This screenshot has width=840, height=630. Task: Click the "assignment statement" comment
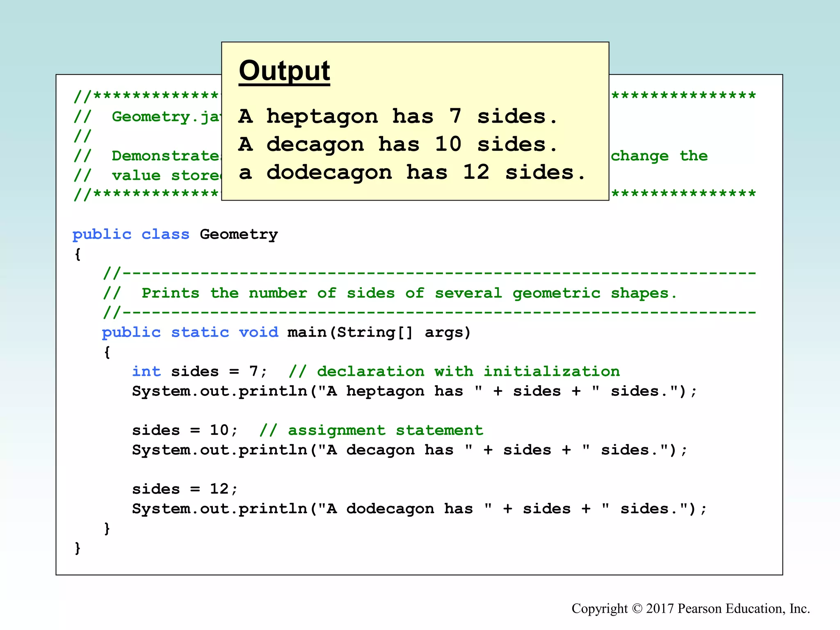click(x=371, y=430)
